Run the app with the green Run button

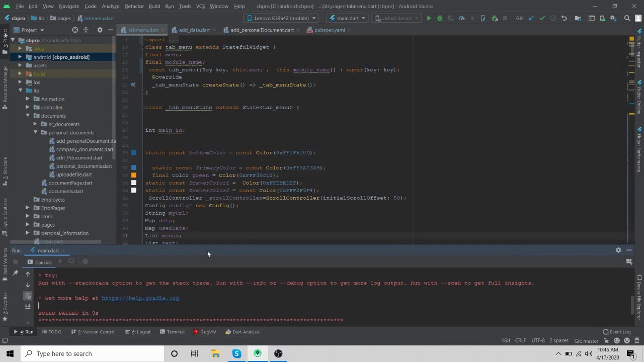(429, 18)
